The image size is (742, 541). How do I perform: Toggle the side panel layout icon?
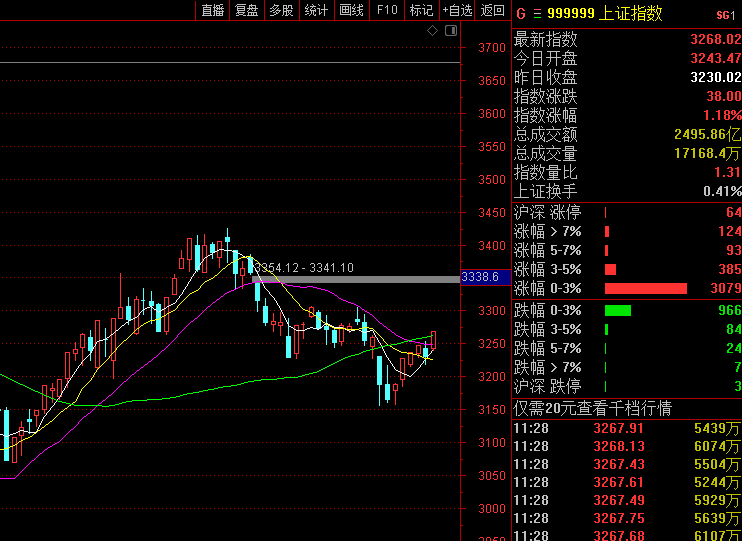coord(451,30)
